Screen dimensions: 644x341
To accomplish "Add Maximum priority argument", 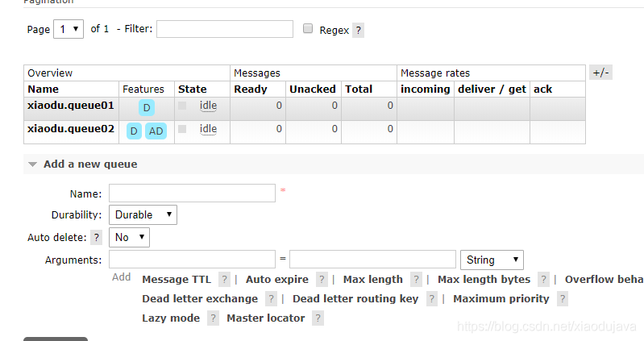I will tap(501, 299).
